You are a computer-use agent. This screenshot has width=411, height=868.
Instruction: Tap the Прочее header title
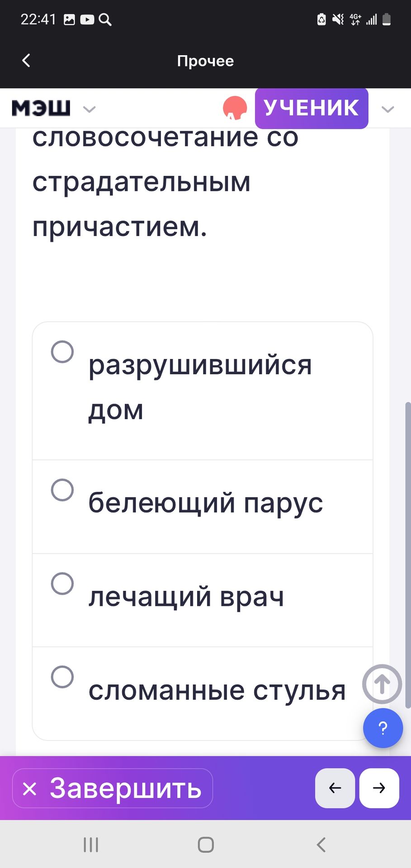205,61
